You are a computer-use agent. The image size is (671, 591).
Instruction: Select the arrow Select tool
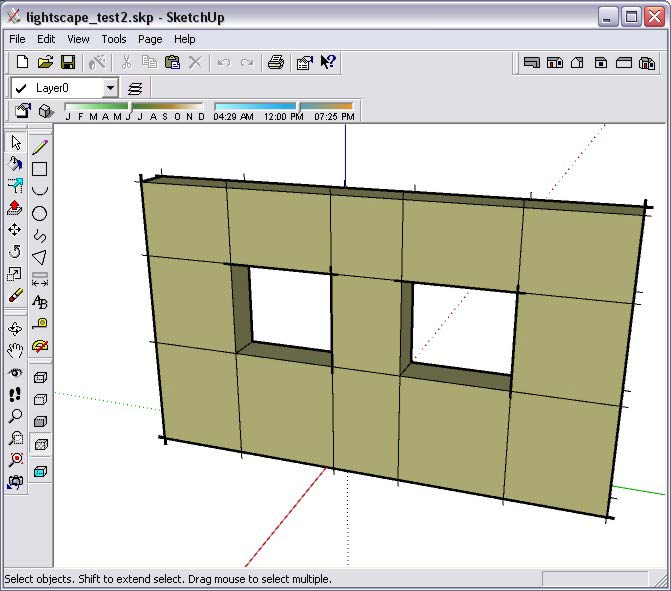click(x=15, y=143)
